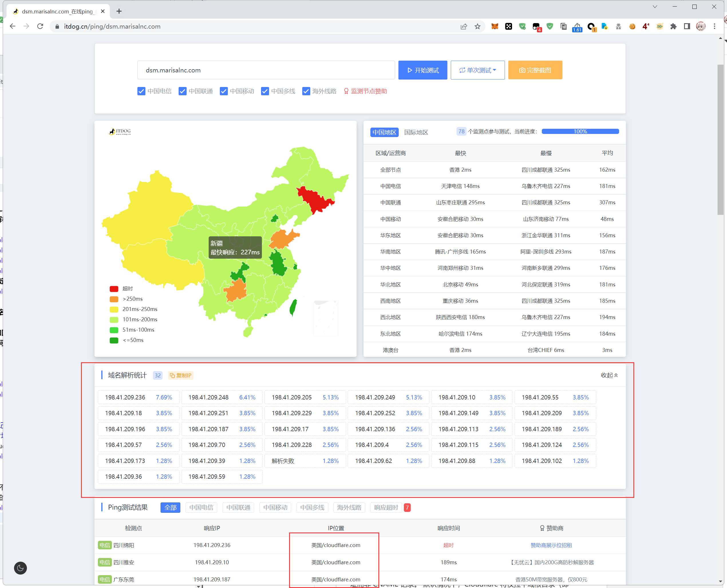Open a new browser tab

(119, 11)
